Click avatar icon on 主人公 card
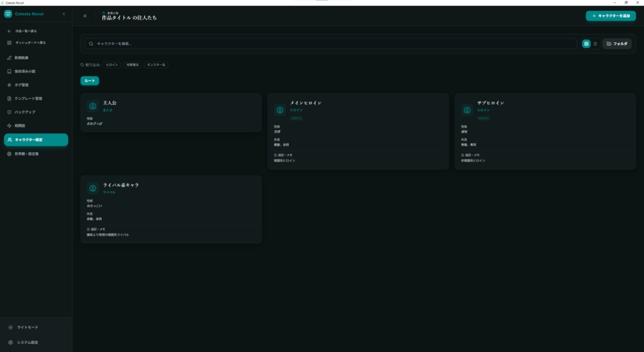Screen dimensions: 644x352 point(93,106)
